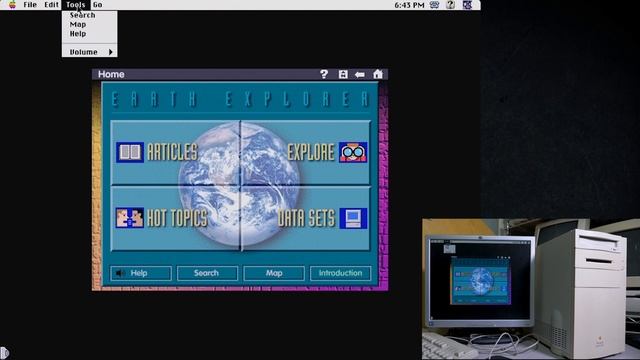
Task: Close the open Tools menu
Action: click(76, 5)
